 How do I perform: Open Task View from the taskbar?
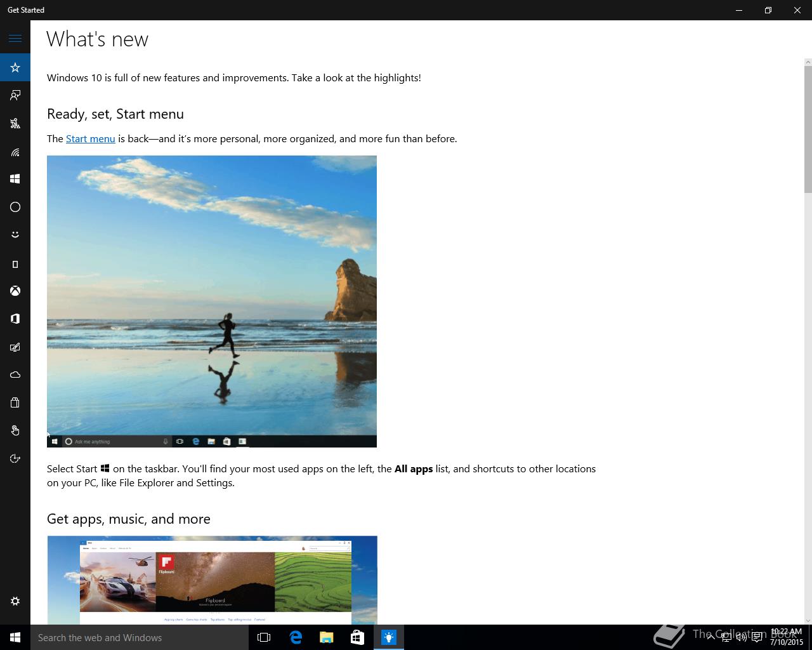[264, 637]
